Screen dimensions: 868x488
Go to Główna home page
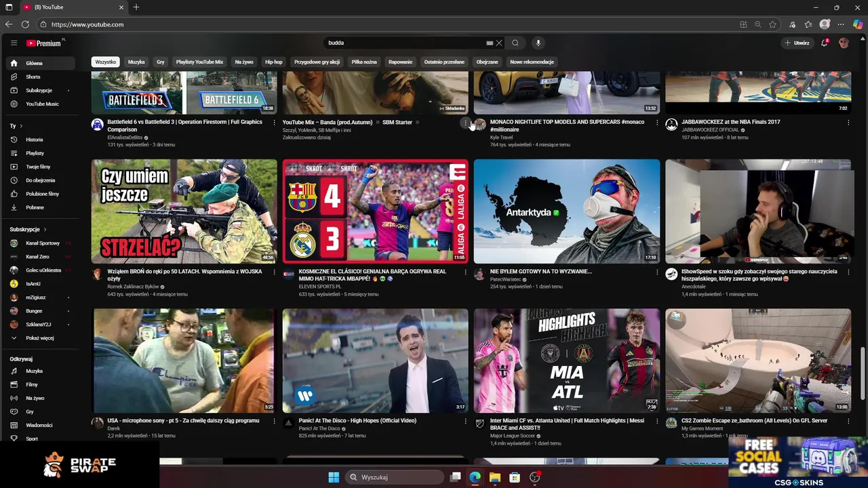tap(41, 63)
